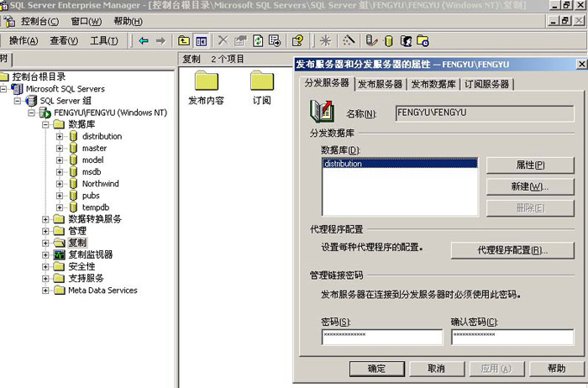
Task: Select the 支持服务 tree item
Action: [86, 278]
